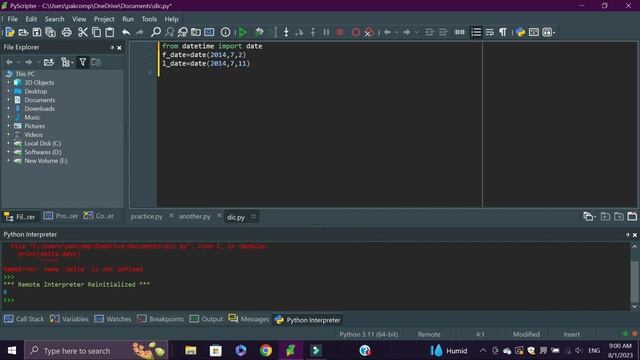Stop execution with the red square icon
The image size is (640, 360).
tap(340, 32)
